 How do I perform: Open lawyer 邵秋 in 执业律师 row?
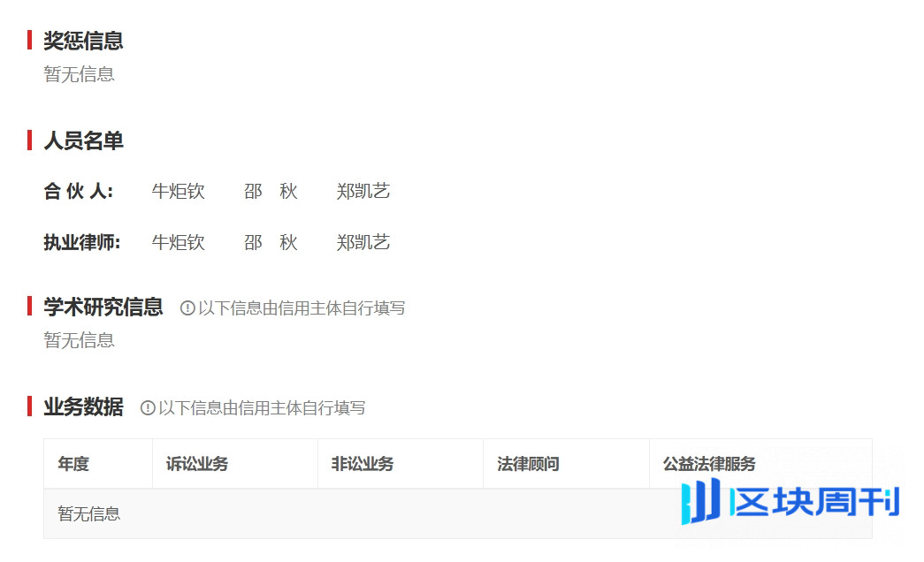pos(271,243)
